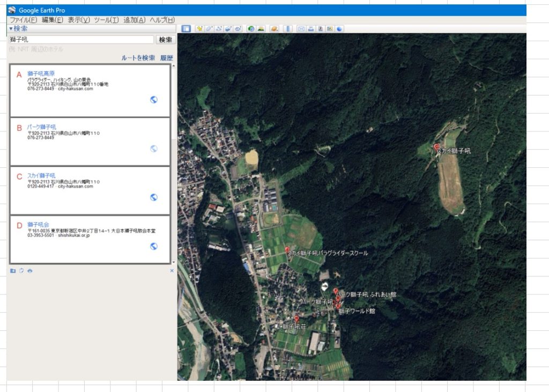Screen dimensions: 549x392
Task: Click the 獅子吼 search input field
Action: tap(80, 40)
